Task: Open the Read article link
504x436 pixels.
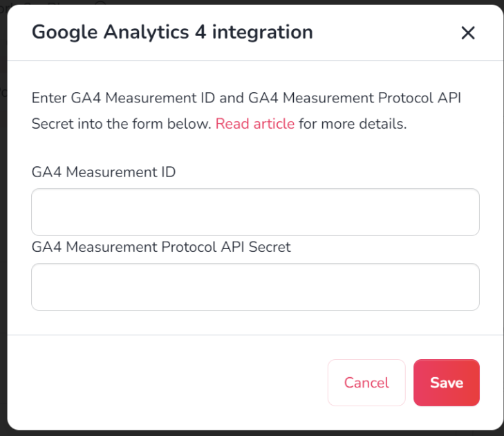Action: point(255,124)
